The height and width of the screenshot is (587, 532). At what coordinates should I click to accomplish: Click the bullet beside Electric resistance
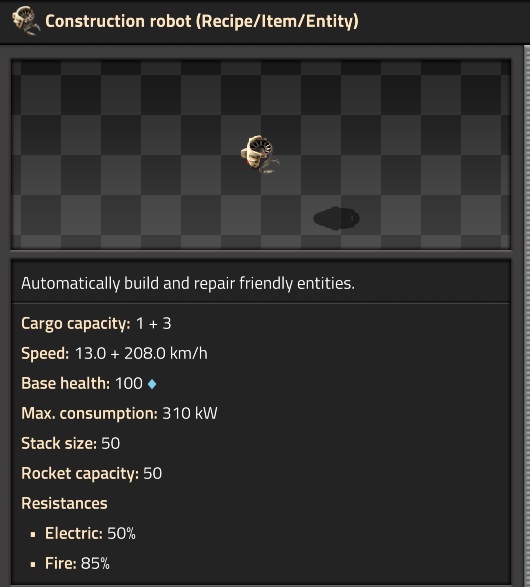pos(33,535)
